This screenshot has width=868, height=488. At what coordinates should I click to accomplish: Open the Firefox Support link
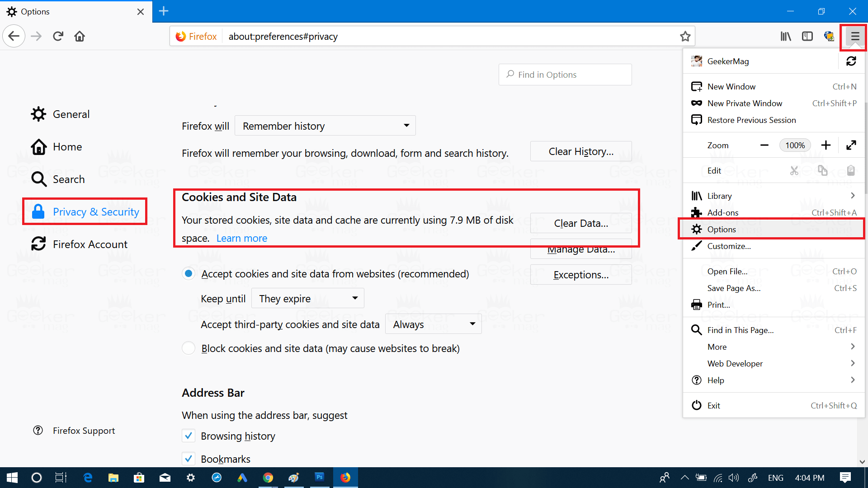click(84, 431)
